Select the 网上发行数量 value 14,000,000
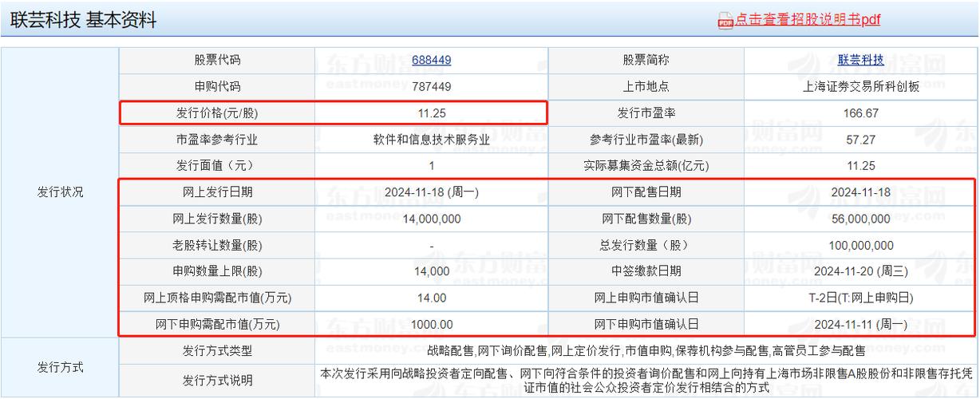 [432, 219]
